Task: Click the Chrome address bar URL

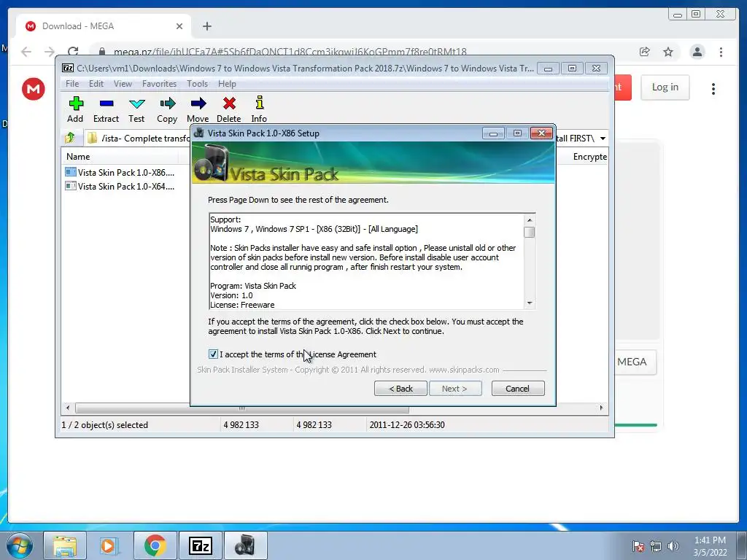Action: pyautogui.click(x=290, y=52)
